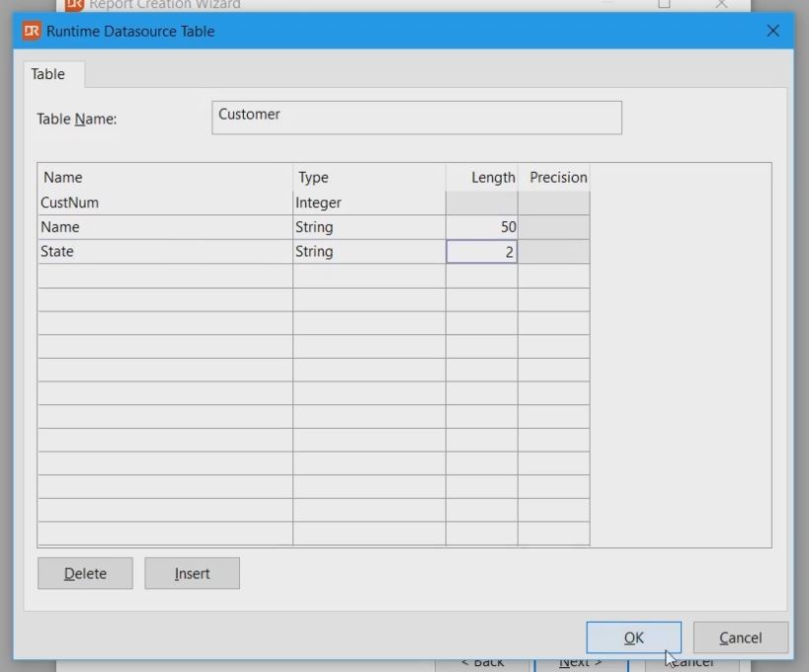Open the String type cell for Name row
Screen dimensions: 809x672
368,227
